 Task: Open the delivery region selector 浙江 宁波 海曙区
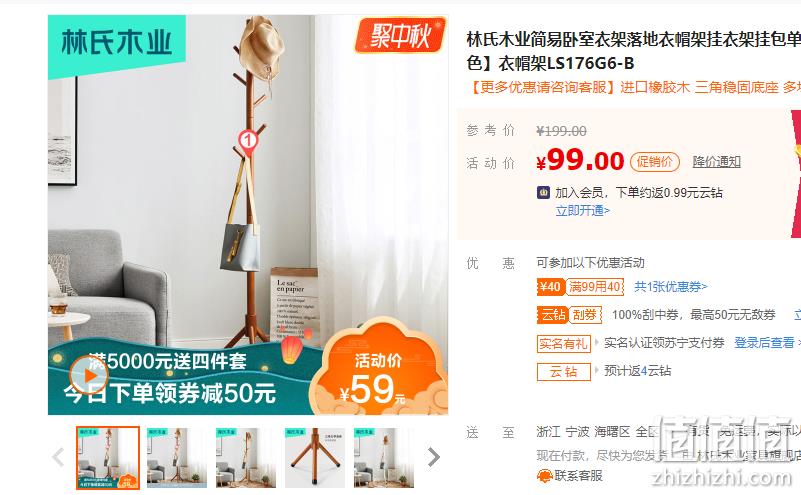point(598,432)
